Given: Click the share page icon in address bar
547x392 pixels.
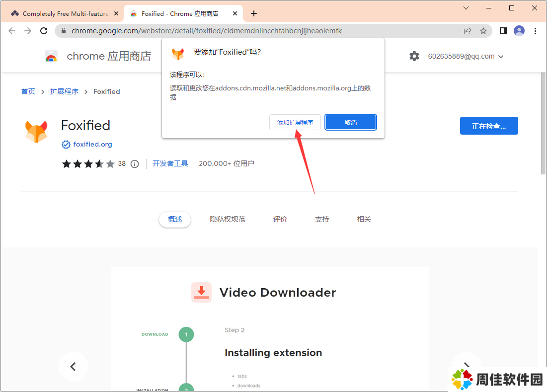Looking at the screenshot, I should click(468, 31).
